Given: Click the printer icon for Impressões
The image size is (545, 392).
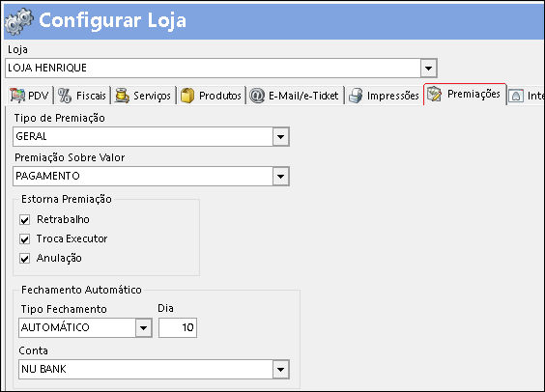Looking at the screenshot, I should coord(356,96).
